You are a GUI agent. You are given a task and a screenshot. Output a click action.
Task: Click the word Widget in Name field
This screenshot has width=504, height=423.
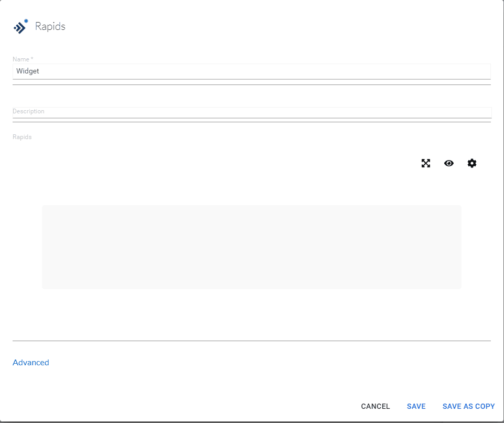tap(28, 71)
